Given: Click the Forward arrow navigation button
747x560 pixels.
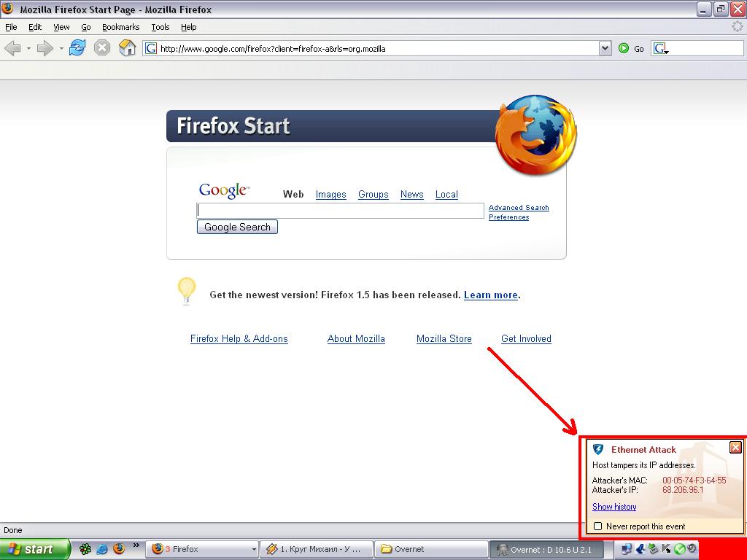Looking at the screenshot, I should [45, 48].
